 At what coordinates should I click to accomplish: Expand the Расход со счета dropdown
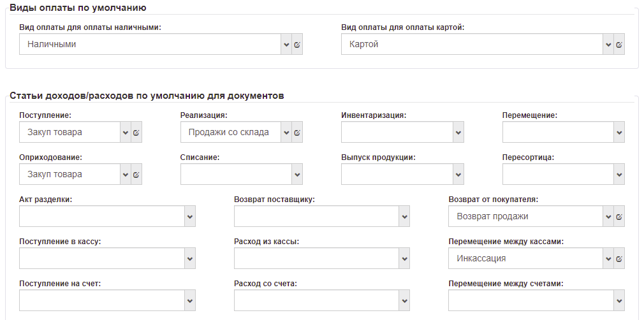point(404,301)
